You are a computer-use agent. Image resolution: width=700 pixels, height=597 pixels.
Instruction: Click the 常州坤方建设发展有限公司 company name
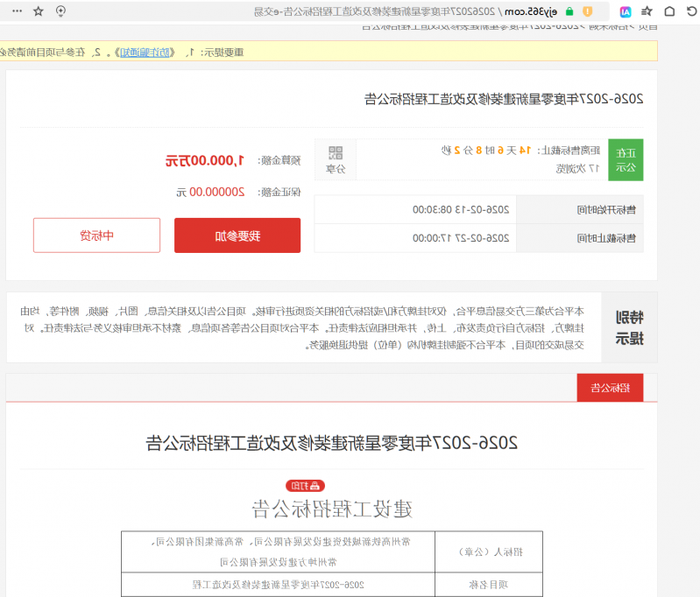278,562
